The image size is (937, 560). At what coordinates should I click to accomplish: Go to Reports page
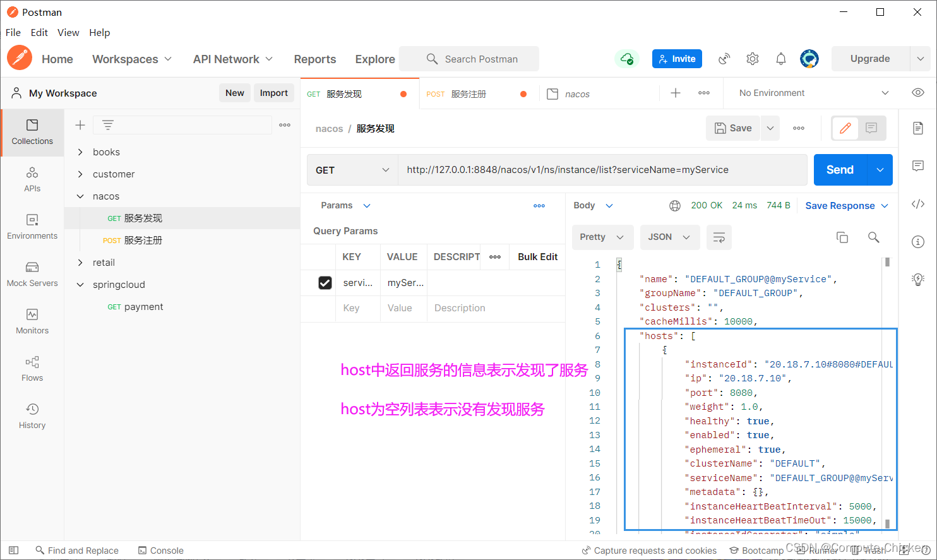(x=315, y=59)
